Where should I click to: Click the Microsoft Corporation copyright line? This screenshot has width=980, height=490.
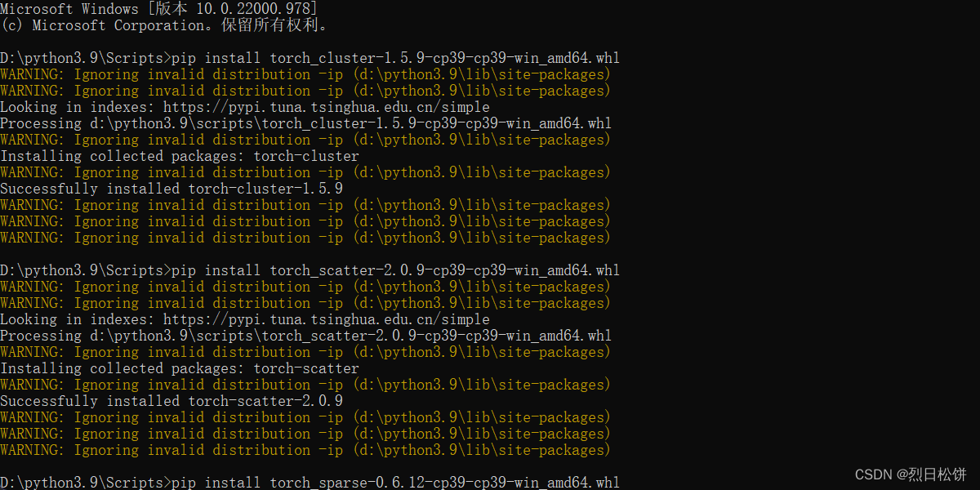[163, 25]
